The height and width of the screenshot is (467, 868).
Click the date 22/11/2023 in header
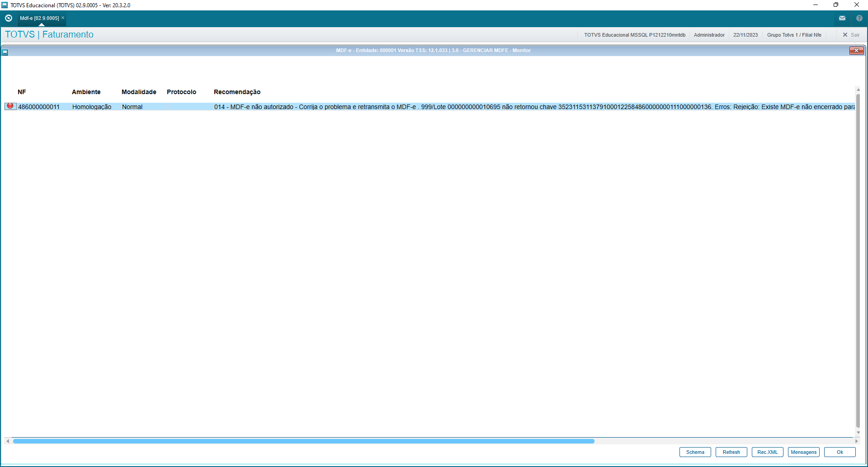tap(745, 35)
